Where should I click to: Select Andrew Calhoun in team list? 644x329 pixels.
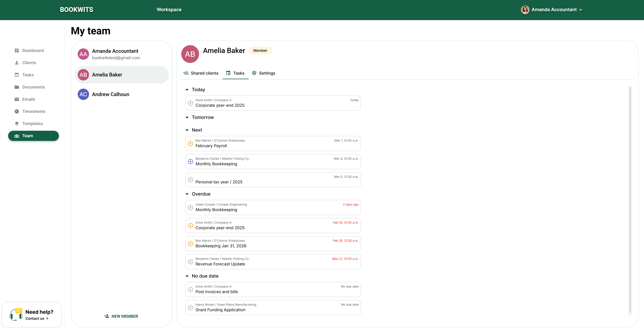click(x=111, y=94)
